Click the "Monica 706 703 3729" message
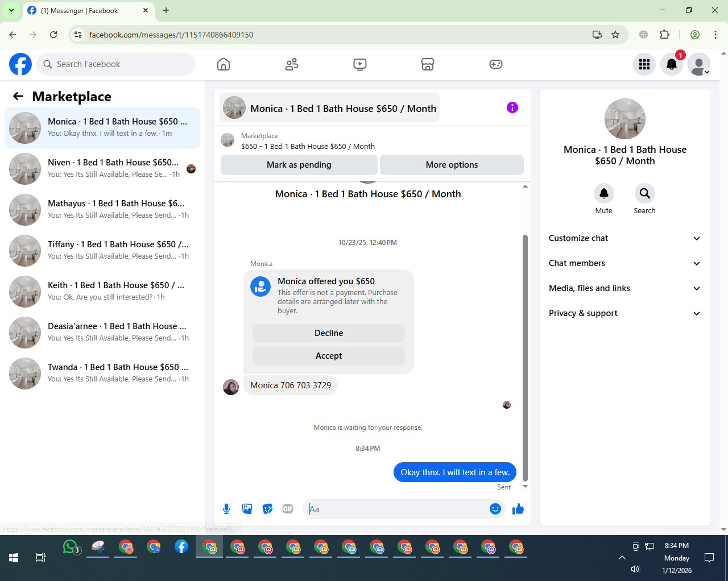The width and height of the screenshot is (728, 581). (x=291, y=385)
